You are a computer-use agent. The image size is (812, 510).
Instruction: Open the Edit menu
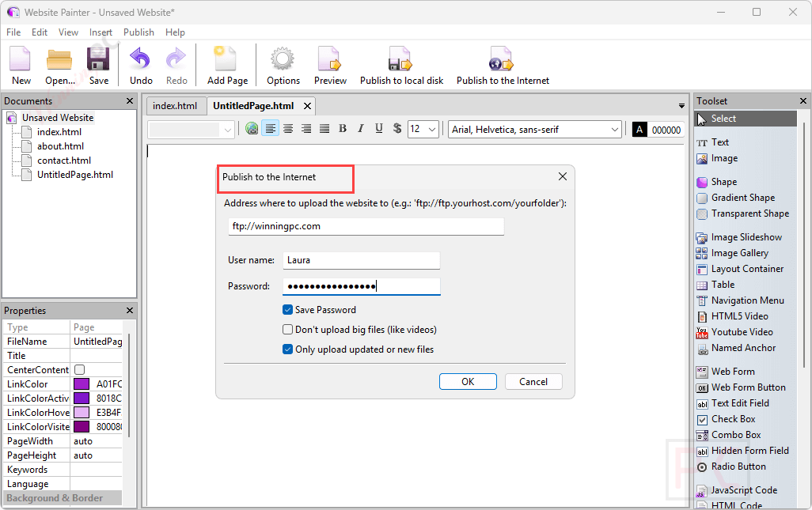point(40,32)
